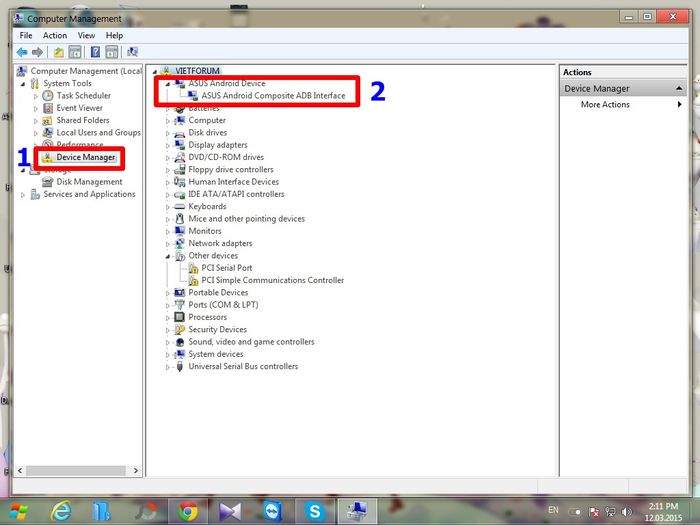The width and height of the screenshot is (700, 525).
Task: Expand Services and Applications tree node
Action: pyautogui.click(x=23, y=195)
